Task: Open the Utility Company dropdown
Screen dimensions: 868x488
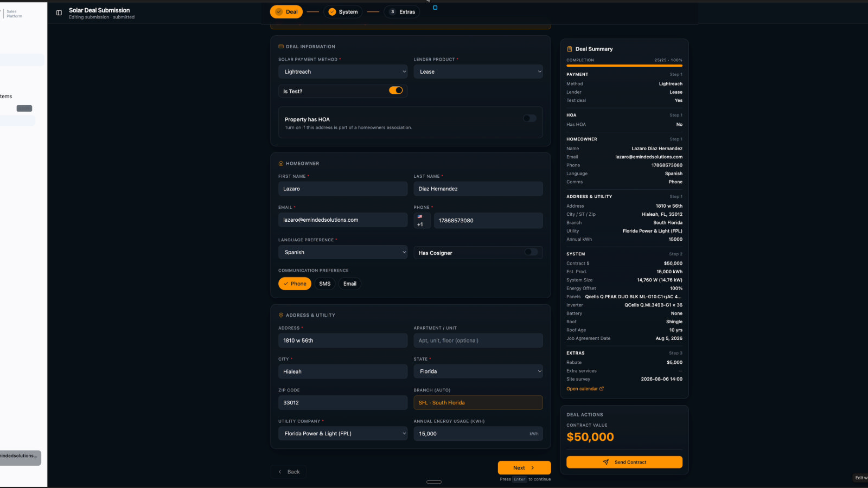Action: (x=343, y=433)
